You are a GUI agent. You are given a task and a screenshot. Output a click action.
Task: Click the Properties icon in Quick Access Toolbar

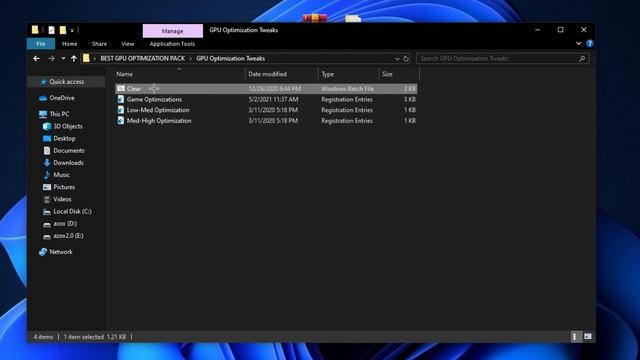[51, 30]
